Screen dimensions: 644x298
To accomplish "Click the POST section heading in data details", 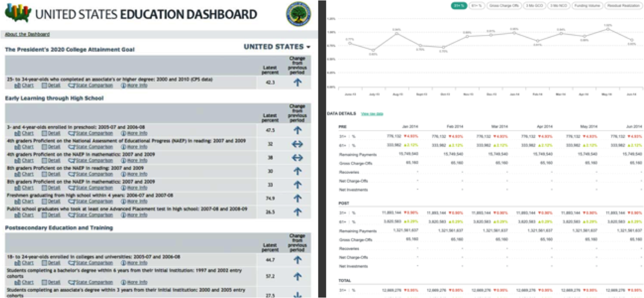I will tap(343, 203).
